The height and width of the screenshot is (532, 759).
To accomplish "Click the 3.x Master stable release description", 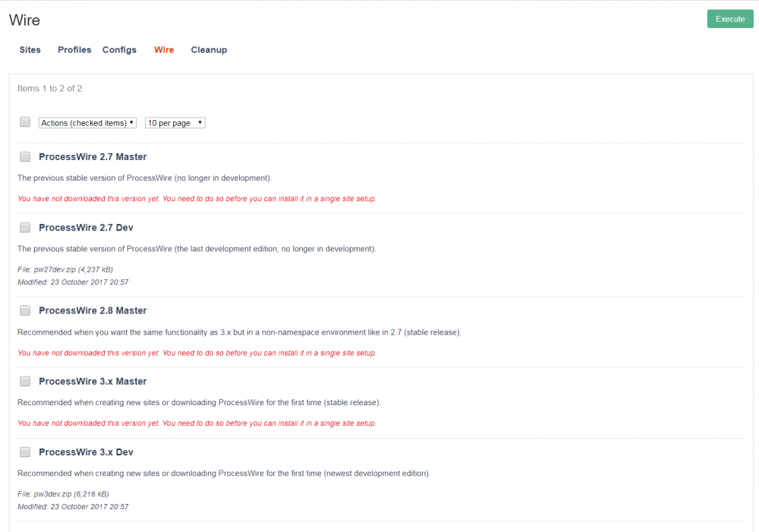I will 200,403.
